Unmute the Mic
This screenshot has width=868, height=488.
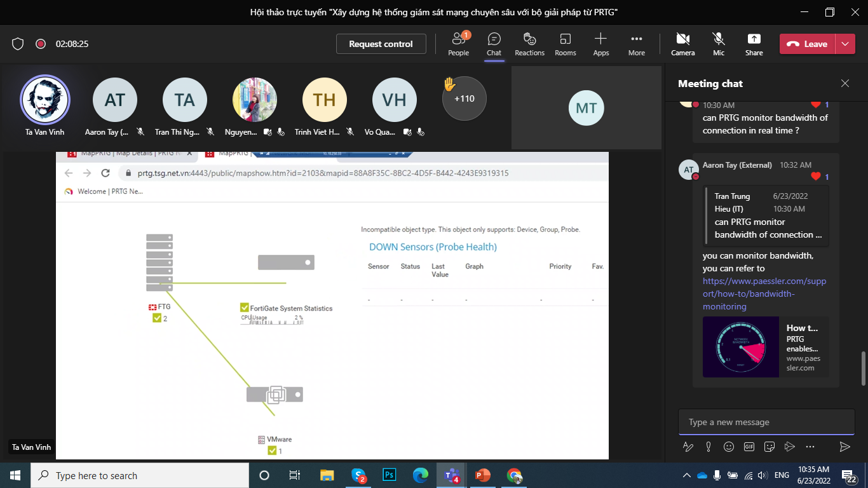coord(718,44)
